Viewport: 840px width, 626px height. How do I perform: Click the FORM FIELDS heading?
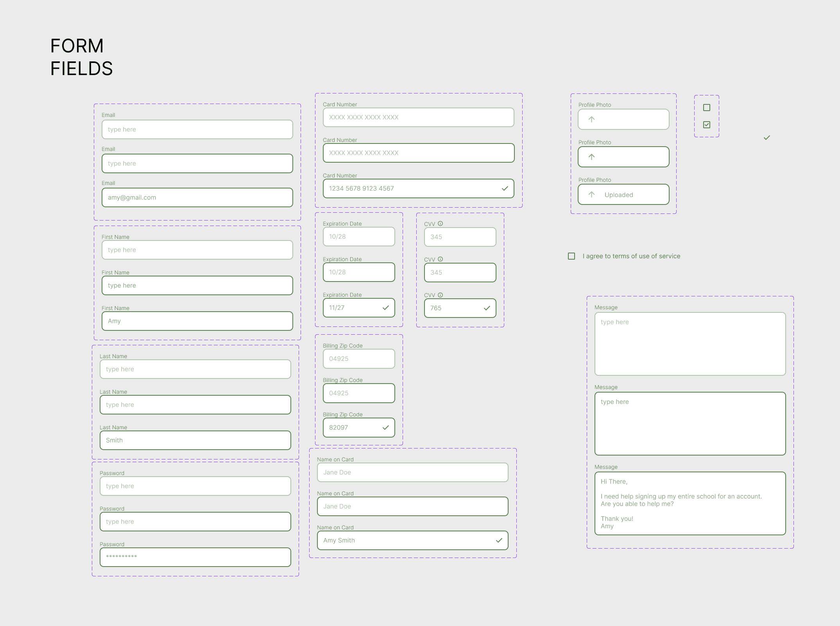pyautogui.click(x=81, y=57)
